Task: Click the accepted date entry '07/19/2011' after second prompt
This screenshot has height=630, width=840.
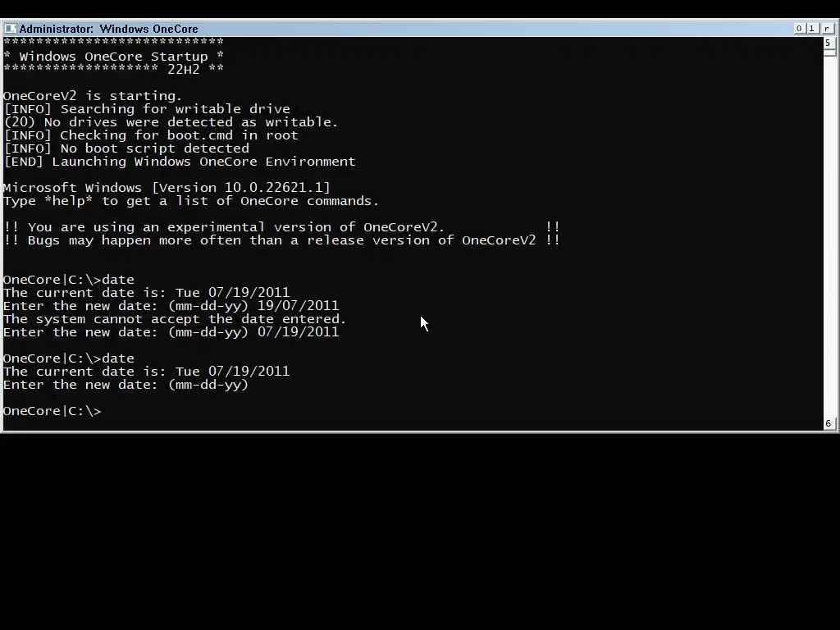Action: pyautogui.click(x=299, y=332)
